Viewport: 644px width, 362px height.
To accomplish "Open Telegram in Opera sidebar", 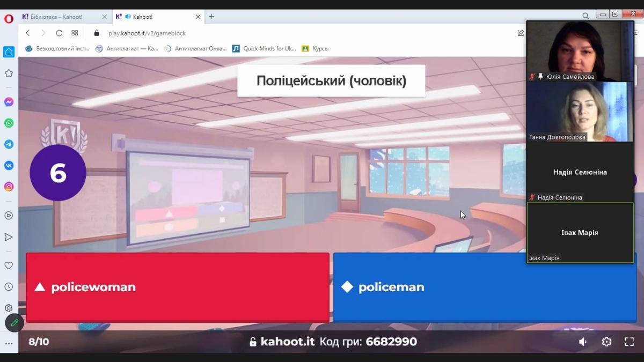I will tap(9, 144).
